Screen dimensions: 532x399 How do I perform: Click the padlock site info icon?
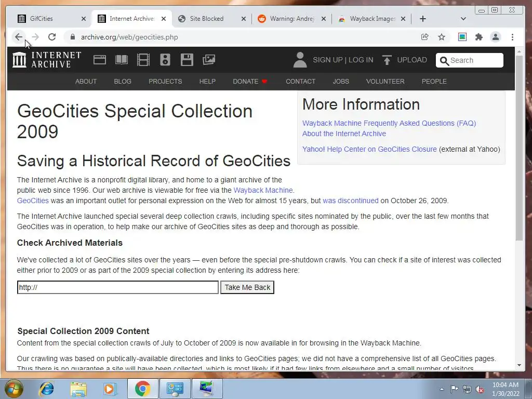(72, 37)
